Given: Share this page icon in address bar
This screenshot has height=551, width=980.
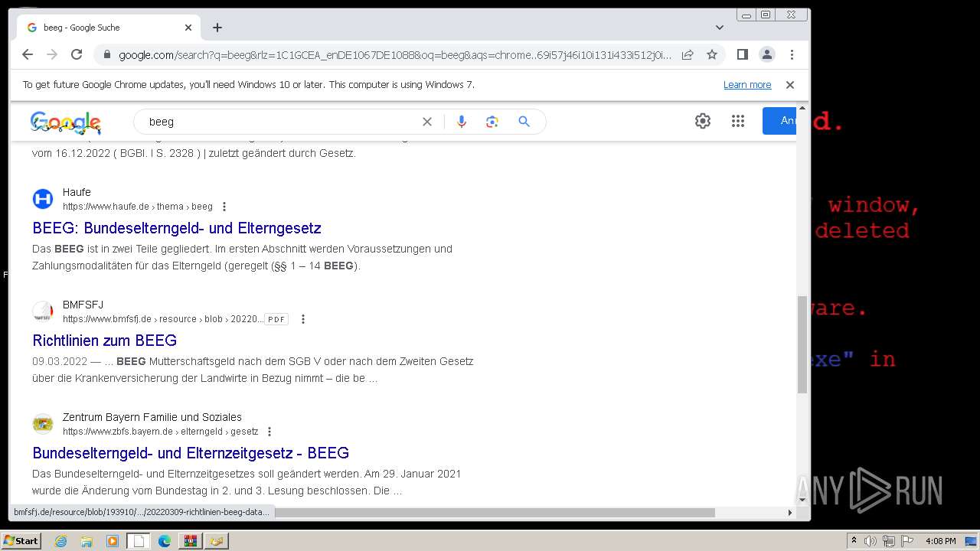Looking at the screenshot, I should (x=688, y=54).
